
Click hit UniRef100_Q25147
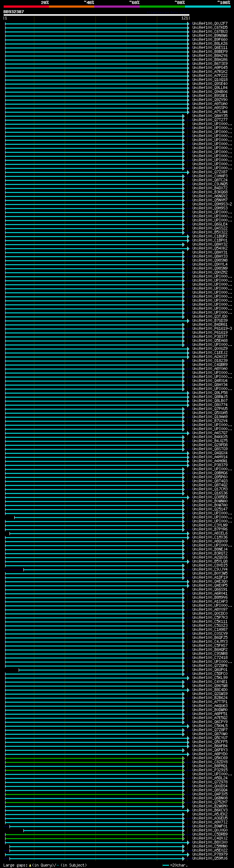[x=210, y=509]
